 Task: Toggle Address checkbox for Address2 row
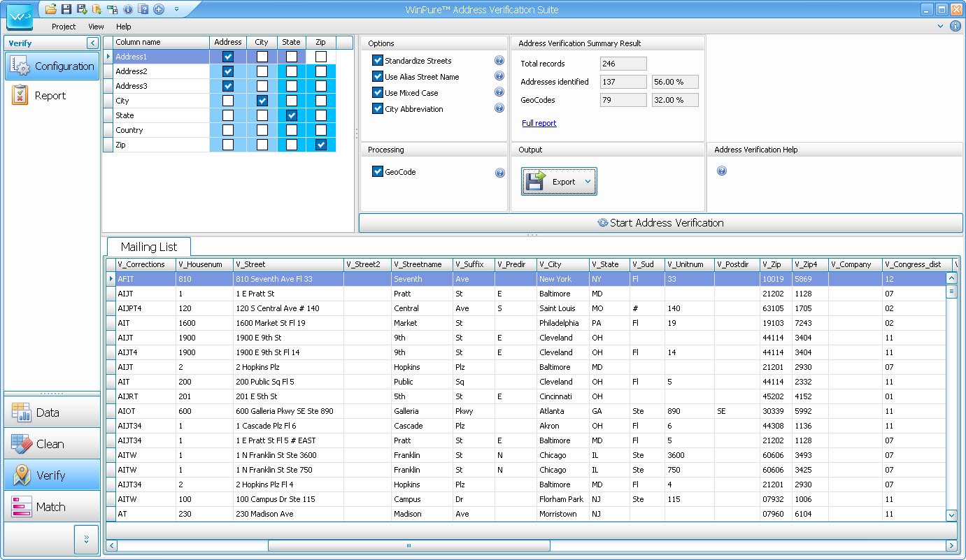pyautogui.click(x=228, y=71)
